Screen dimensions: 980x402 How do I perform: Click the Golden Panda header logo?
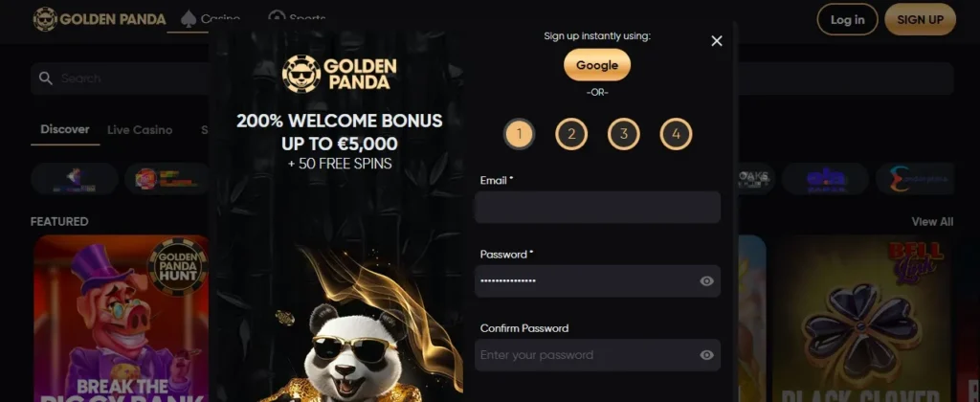coord(100,19)
